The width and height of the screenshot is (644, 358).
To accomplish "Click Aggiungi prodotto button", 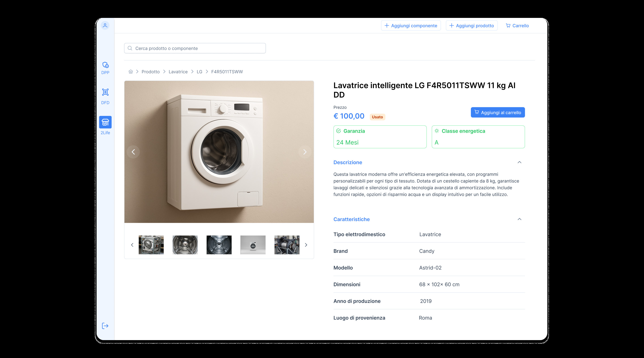I will pos(472,26).
